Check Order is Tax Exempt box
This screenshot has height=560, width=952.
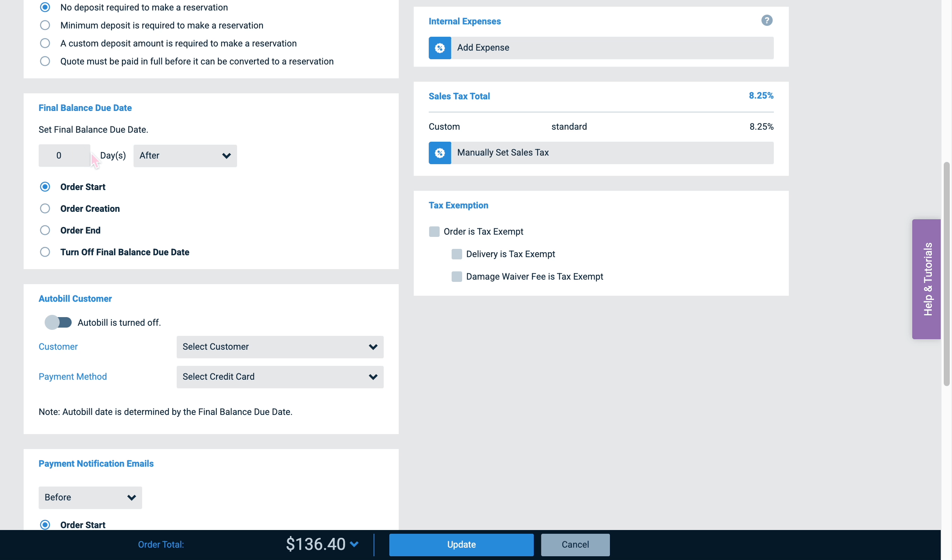(434, 232)
